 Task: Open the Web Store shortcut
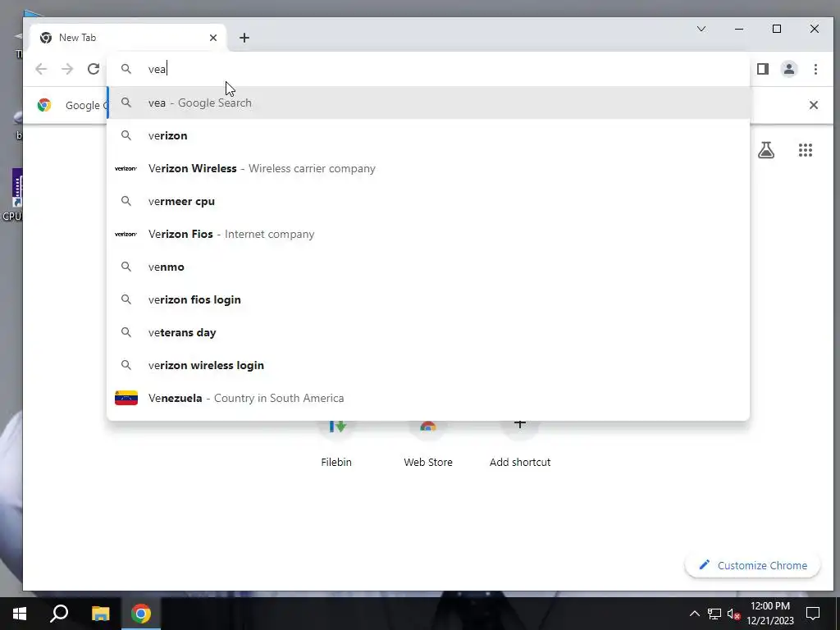pyautogui.click(x=428, y=444)
